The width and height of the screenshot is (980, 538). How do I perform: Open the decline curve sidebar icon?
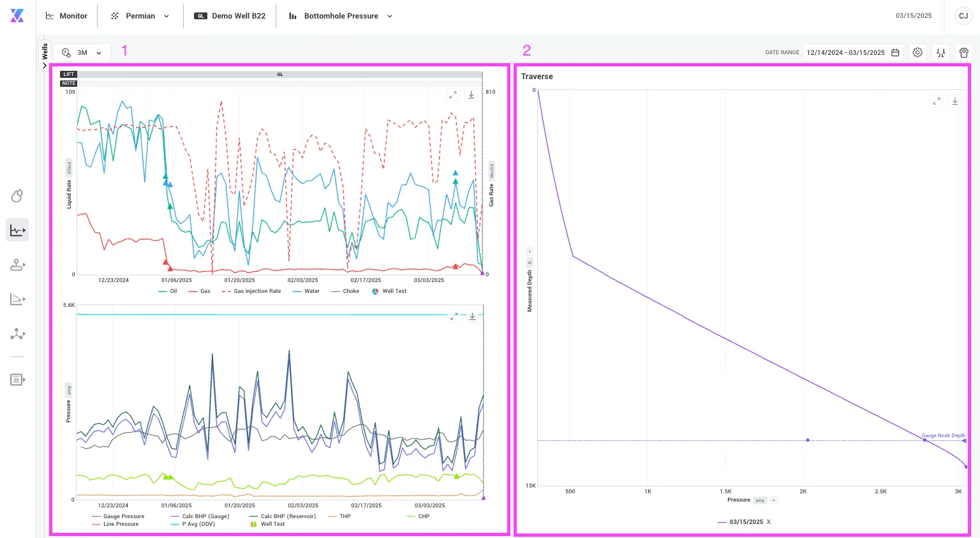pos(17,299)
